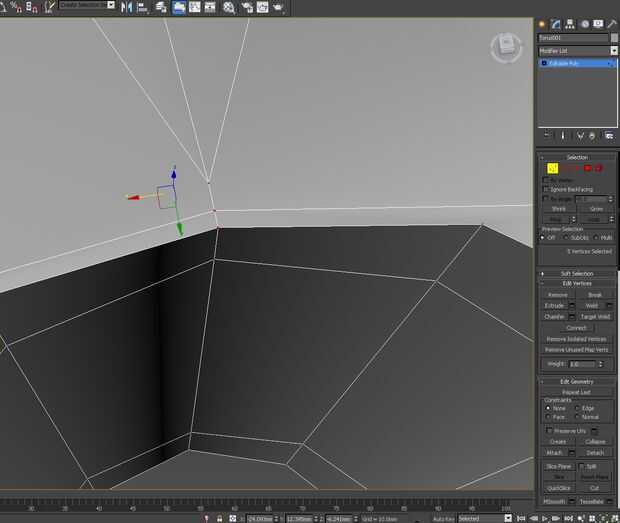This screenshot has width=620, height=523.
Task: Open the Layer Manager icon
Action: (161, 7)
